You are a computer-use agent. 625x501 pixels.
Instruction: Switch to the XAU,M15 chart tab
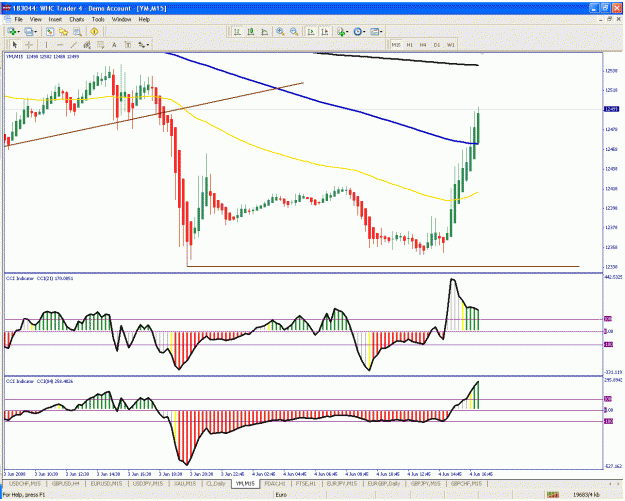(x=185, y=483)
